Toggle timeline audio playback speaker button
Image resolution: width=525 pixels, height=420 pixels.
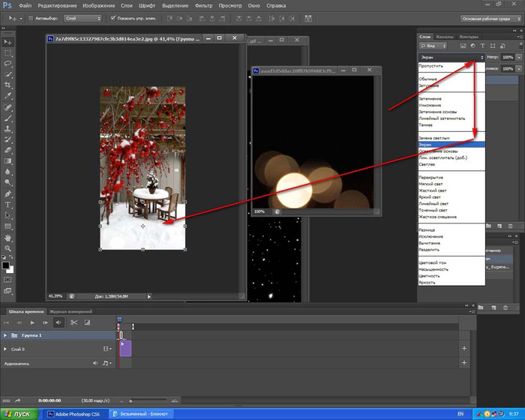click(58, 322)
